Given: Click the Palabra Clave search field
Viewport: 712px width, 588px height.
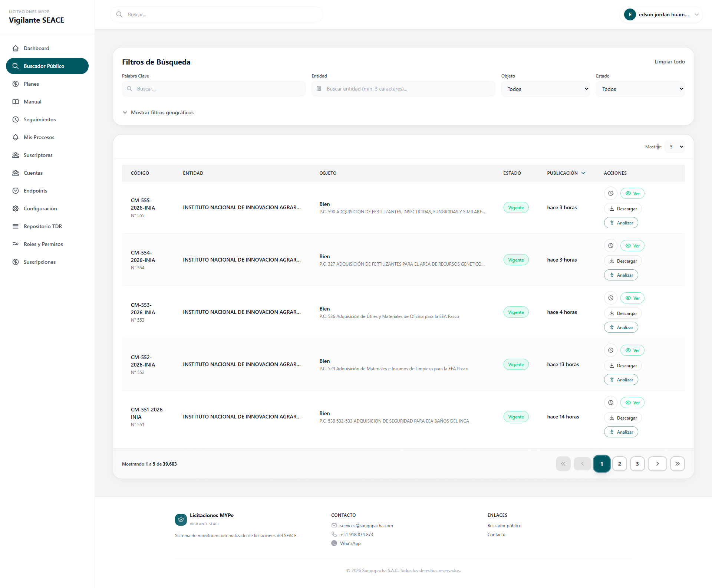Looking at the screenshot, I should tap(214, 89).
